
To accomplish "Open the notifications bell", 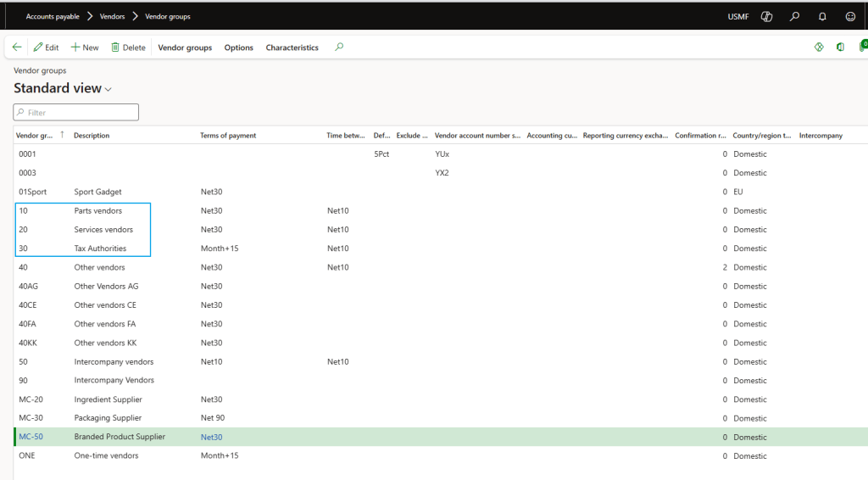I will [822, 16].
